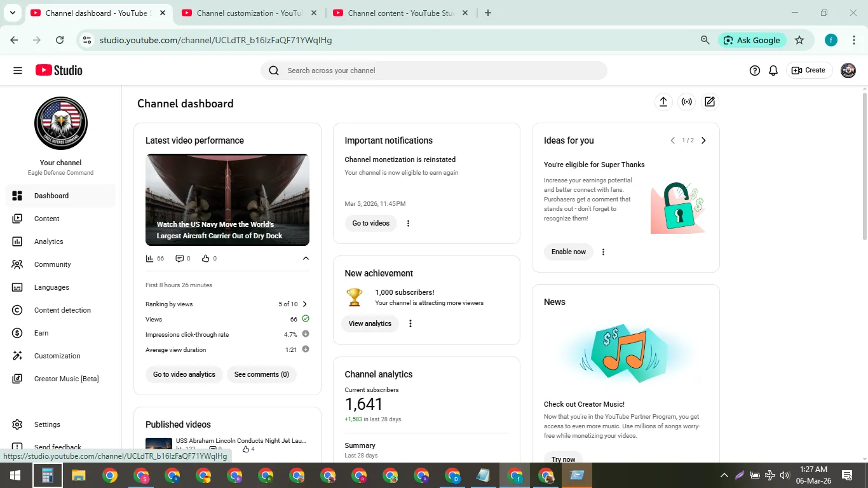Open the taskbar volume speaker icon
Viewport: 868px width, 488px height.
pos(785,475)
